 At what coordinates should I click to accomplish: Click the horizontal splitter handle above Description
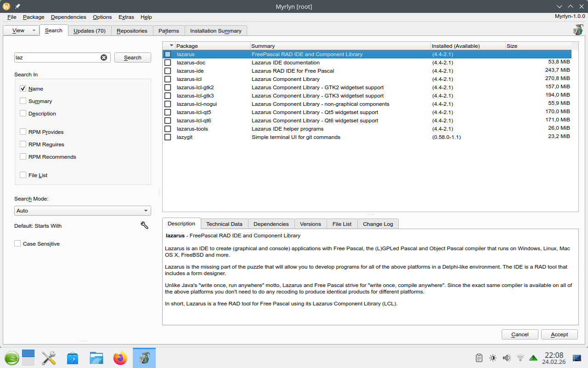pos(371,214)
